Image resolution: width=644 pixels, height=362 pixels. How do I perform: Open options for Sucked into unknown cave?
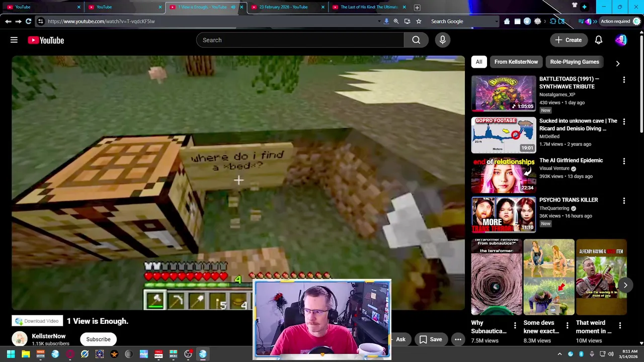coord(624,122)
